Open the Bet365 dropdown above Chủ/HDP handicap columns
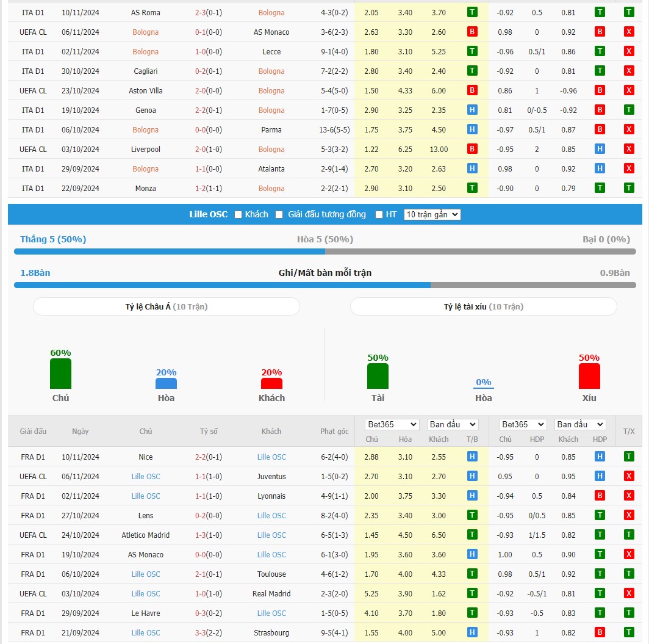This screenshot has height=644, width=649. tap(523, 424)
